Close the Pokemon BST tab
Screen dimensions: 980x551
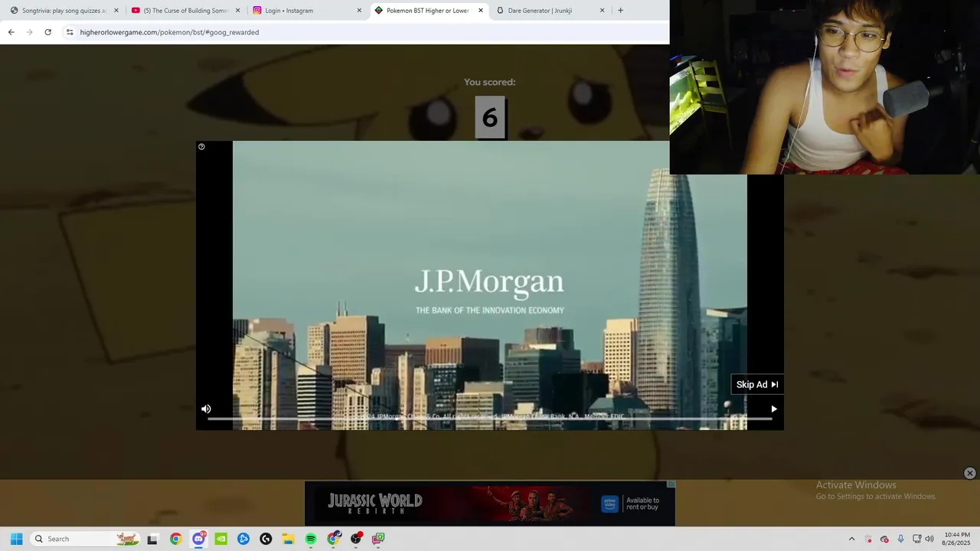coord(481,11)
